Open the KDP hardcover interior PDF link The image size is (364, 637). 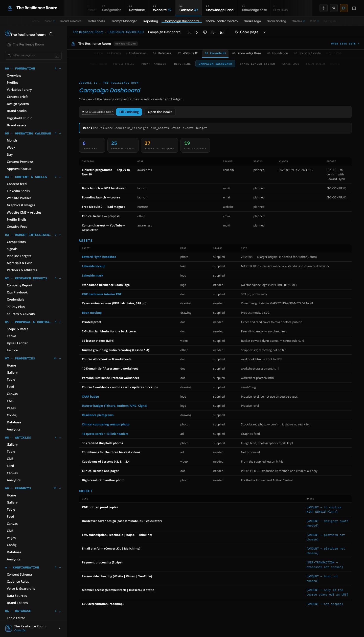(102, 294)
